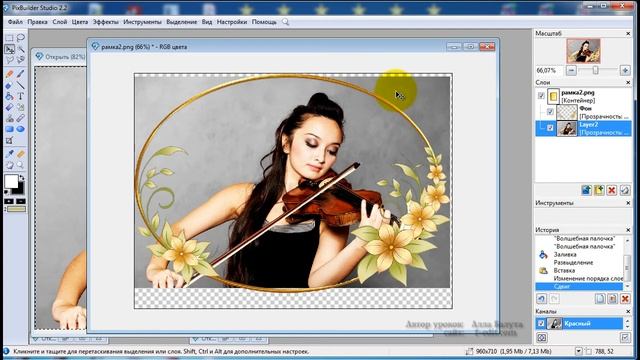The height and width of the screenshot is (360, 640).
Task: Click the navigator preview thumbnail
Action: coord(583,51)
